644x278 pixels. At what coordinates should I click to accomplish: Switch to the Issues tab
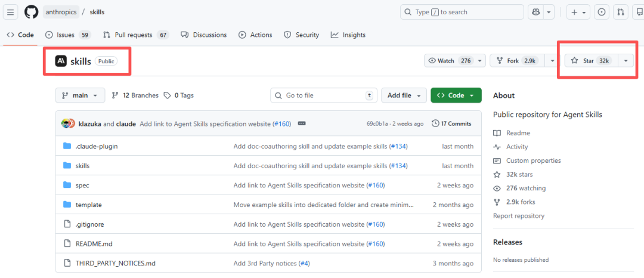click(67, 35)
